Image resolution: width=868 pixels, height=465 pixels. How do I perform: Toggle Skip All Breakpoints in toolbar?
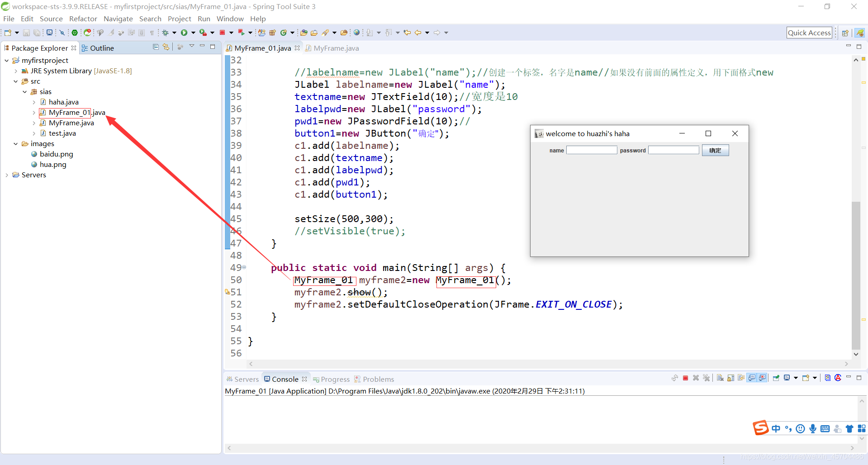point(62,33)
